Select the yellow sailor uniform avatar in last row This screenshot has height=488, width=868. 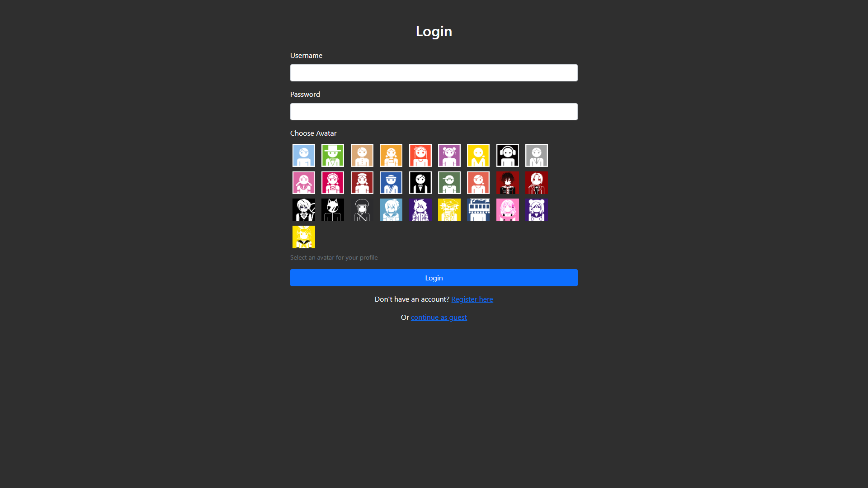click(304, 237)
